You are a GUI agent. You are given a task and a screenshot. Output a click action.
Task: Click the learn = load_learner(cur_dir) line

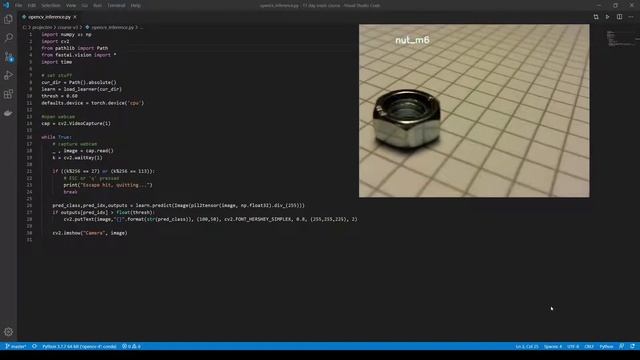coord(81,89)
